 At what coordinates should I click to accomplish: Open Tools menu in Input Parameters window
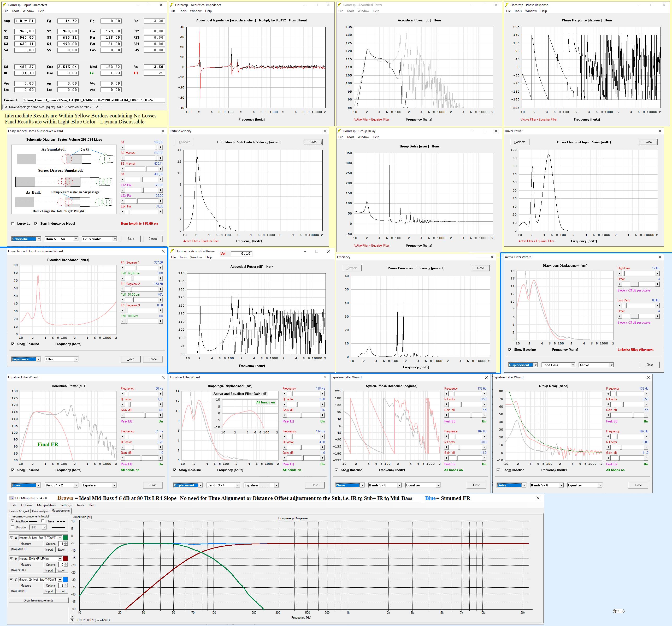point(16,11)
